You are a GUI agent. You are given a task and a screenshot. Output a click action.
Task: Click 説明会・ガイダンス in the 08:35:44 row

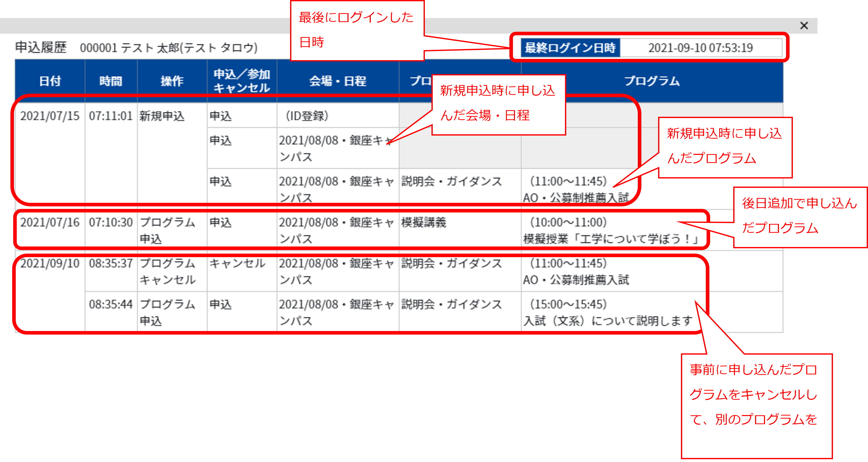point(460,312)
